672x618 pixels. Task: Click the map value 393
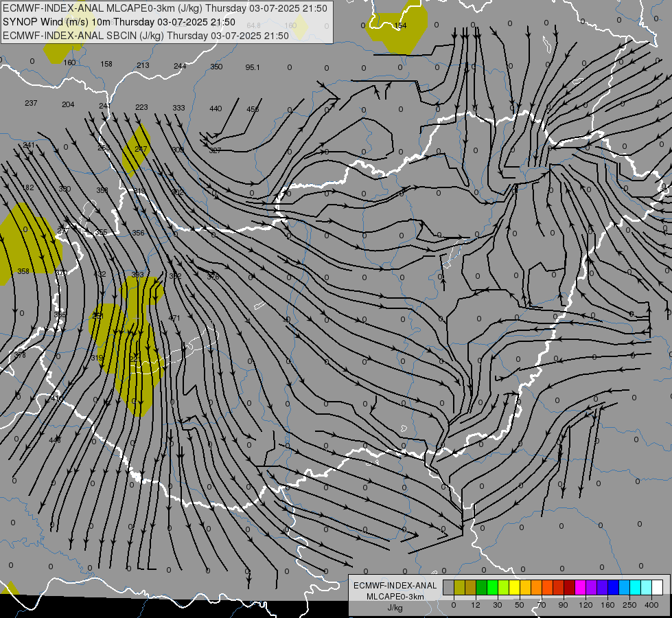tap(137, 275)
